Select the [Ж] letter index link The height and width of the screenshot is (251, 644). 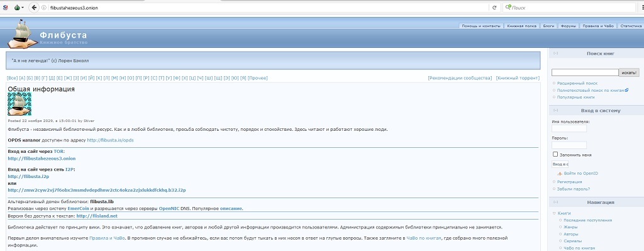[x=68, y=77]
